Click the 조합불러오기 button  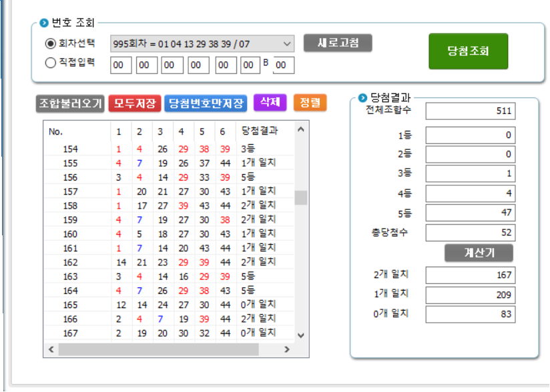click(70, 103)
